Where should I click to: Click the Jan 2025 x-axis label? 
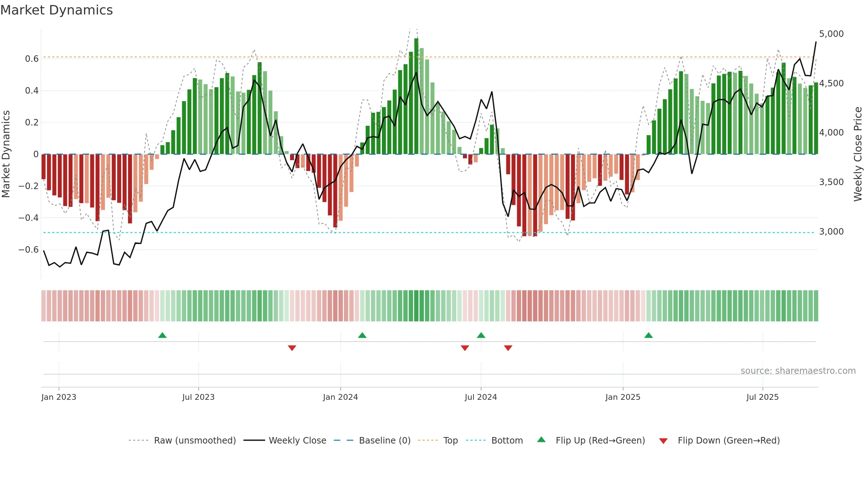623,397
